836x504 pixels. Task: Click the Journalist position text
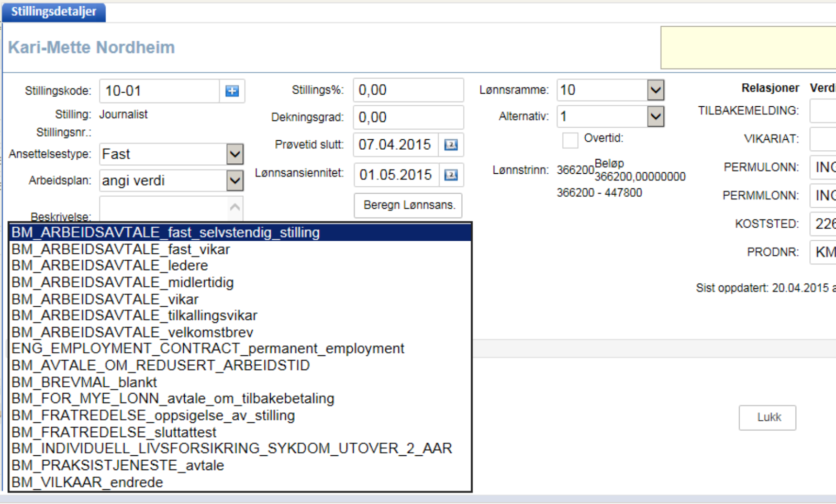124,115
